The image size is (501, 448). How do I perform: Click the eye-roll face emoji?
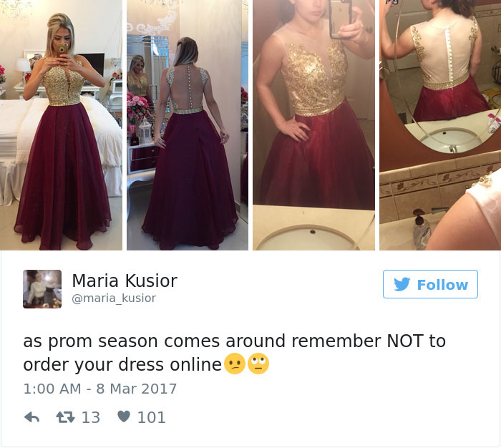click(258, 364)
